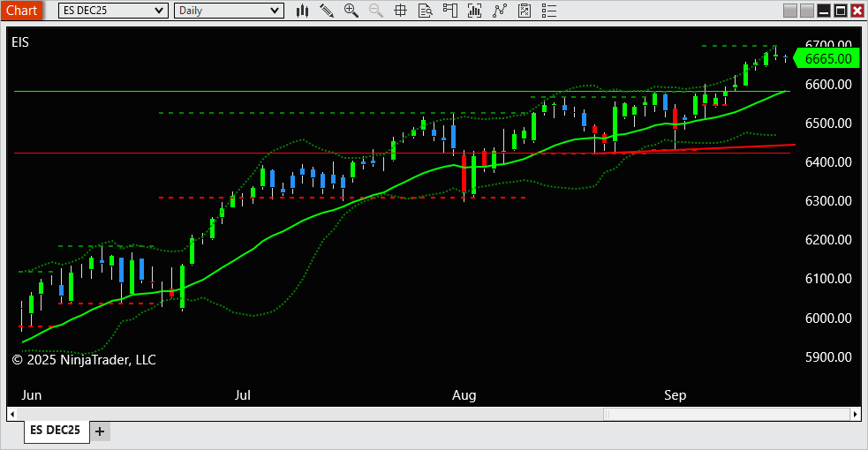868x450 pixels.
Task: Open the chart properties icon
Action: [525, 11]
